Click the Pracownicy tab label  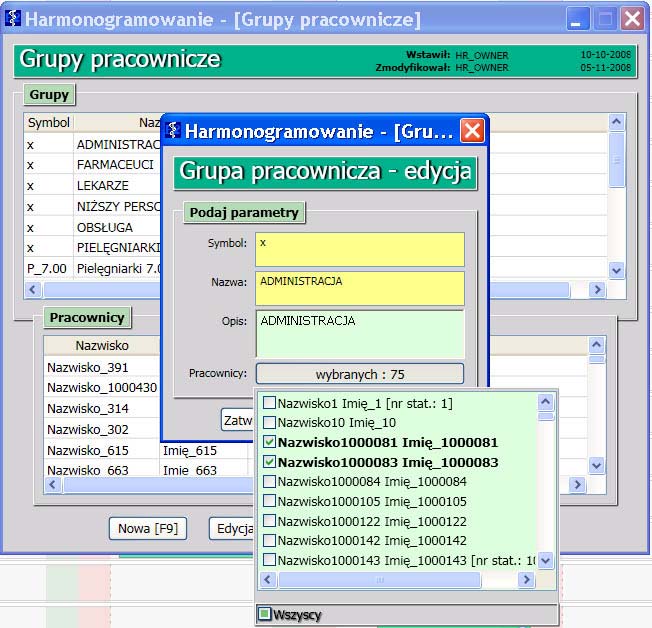point(87,317)
